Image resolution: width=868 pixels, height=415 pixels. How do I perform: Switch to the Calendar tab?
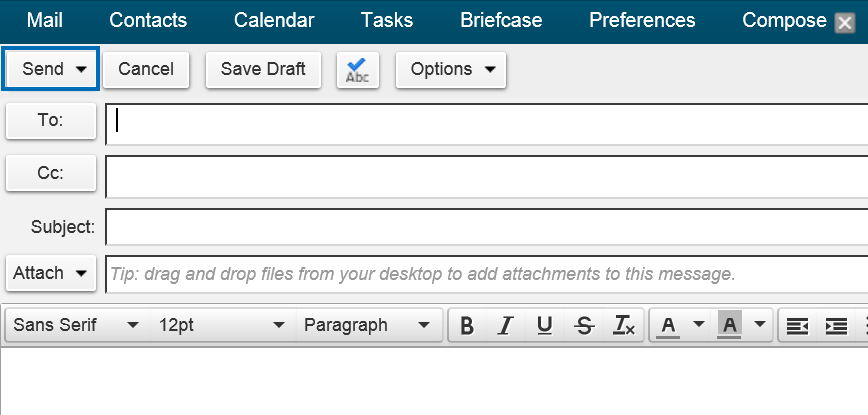click(x=274, y=20)
